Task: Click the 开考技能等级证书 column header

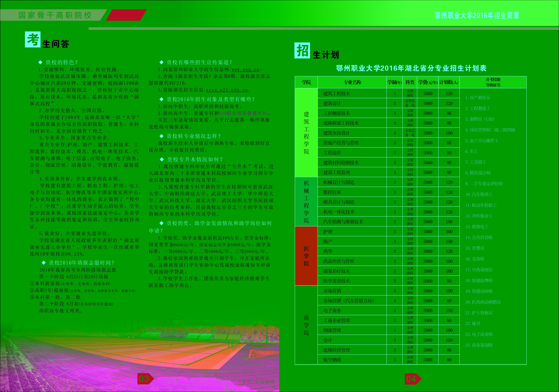Action: [493, 82]
